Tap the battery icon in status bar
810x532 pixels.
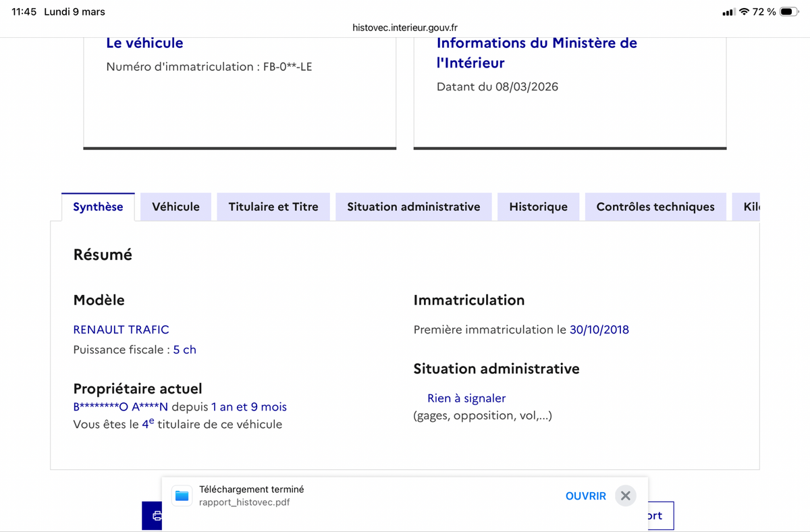[789, 11]
